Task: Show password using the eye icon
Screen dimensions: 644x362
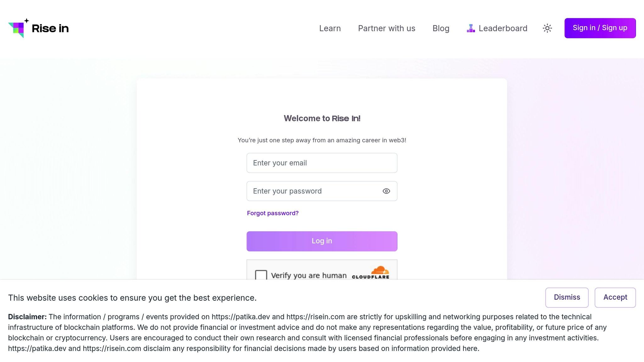Action: coord(386,191)
